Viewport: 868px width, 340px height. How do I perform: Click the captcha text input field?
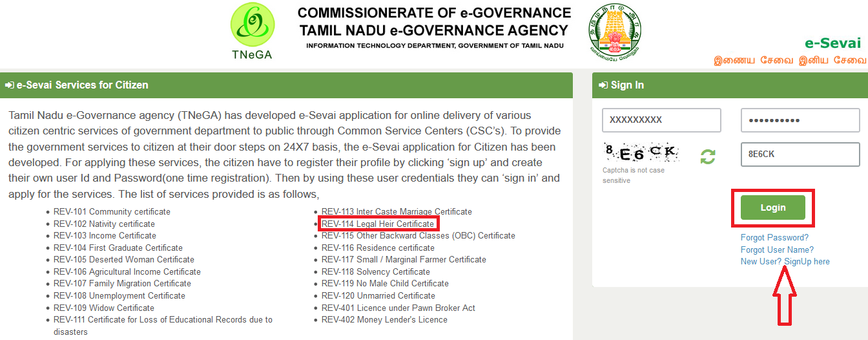pos(800,154)
